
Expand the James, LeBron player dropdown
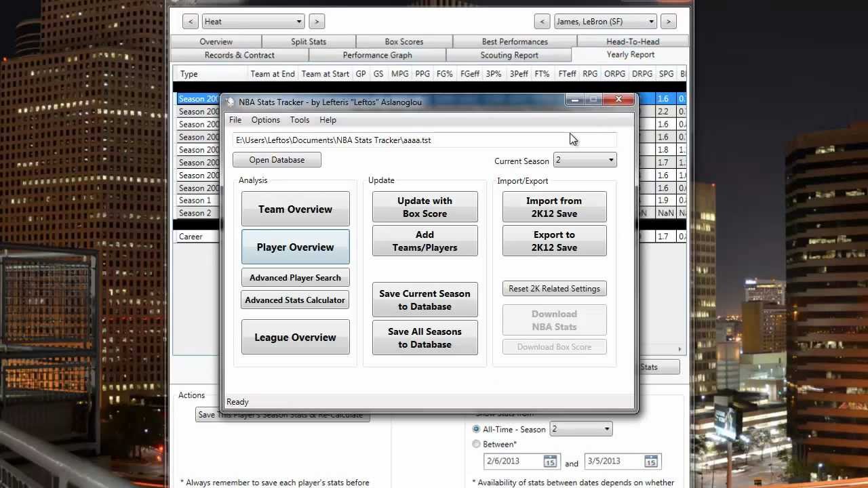pyautogui.click(x=605, y=22)
